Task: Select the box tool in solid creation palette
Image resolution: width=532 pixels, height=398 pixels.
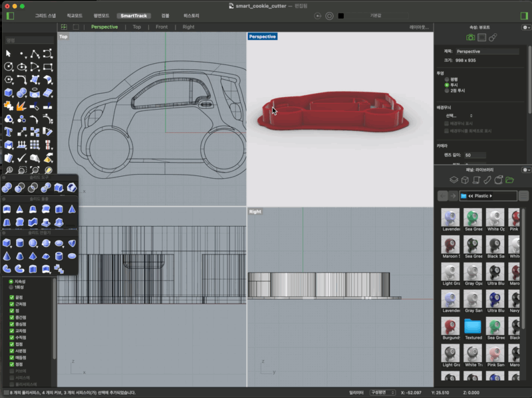Action: (7, 243)
